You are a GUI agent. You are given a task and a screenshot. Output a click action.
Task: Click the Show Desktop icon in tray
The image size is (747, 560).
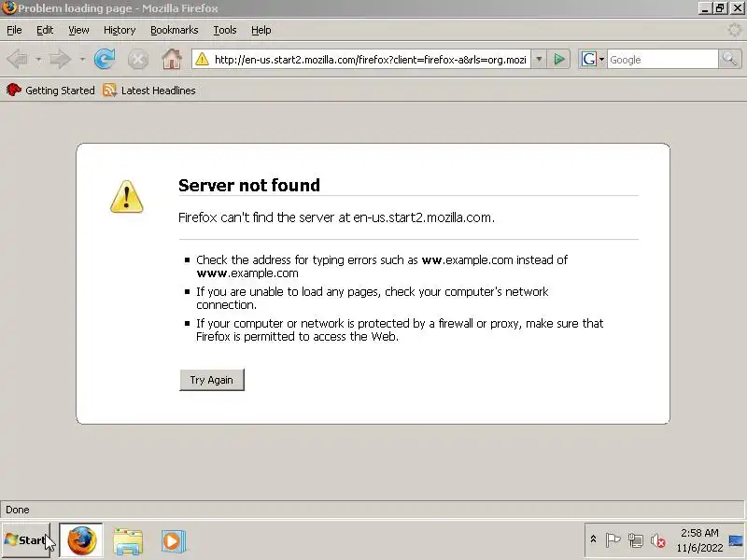[x=736, y=540]
